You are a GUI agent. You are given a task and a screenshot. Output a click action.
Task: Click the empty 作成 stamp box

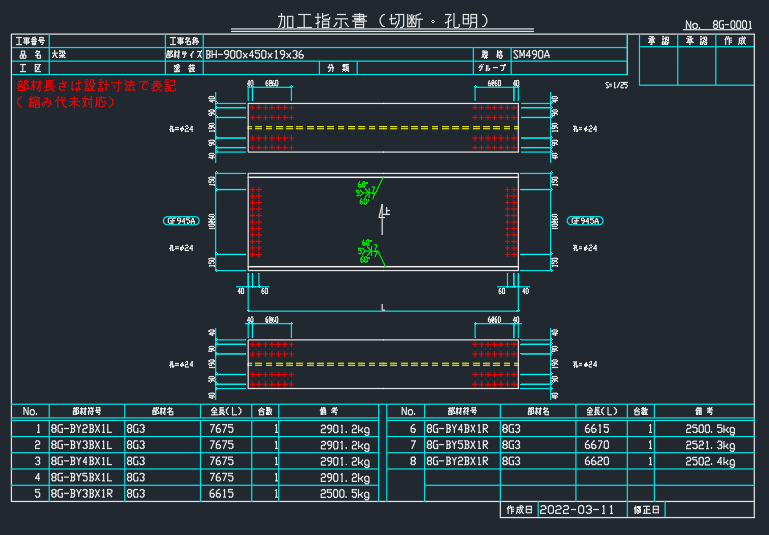pyautogui.click(x=735, y=66)
